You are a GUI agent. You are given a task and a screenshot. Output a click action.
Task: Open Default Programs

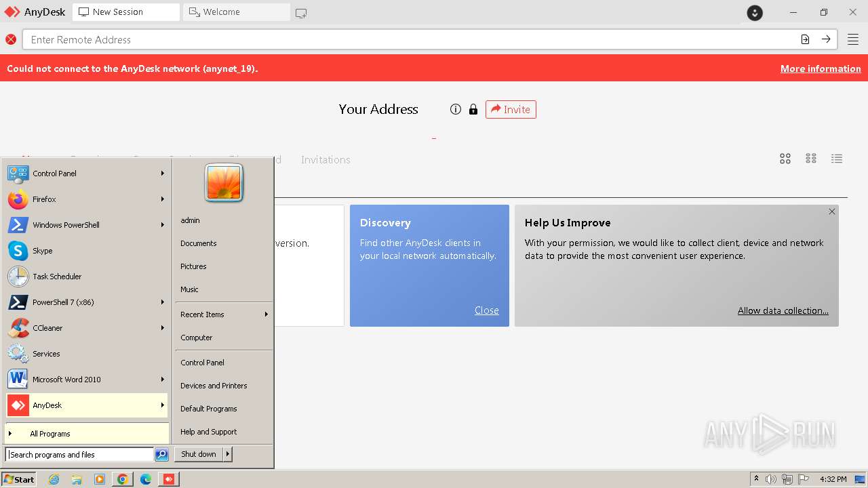click(224, 409)
